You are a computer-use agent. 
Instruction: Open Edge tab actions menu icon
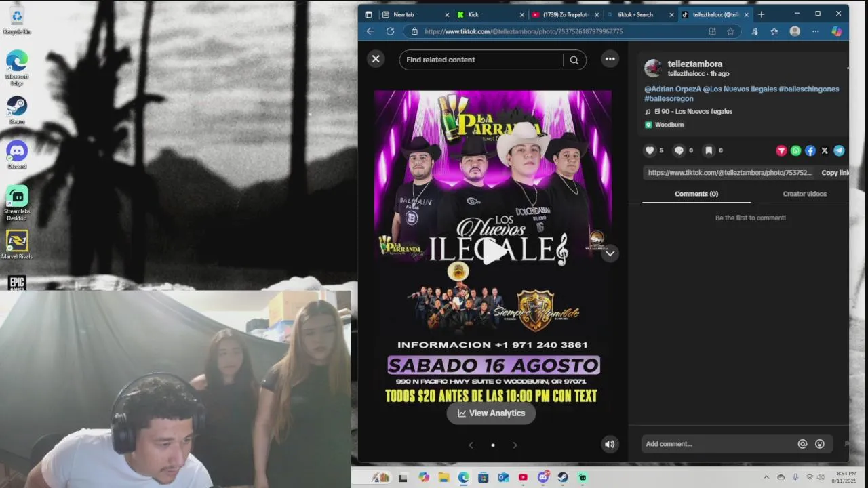click(x=368, y=14)
